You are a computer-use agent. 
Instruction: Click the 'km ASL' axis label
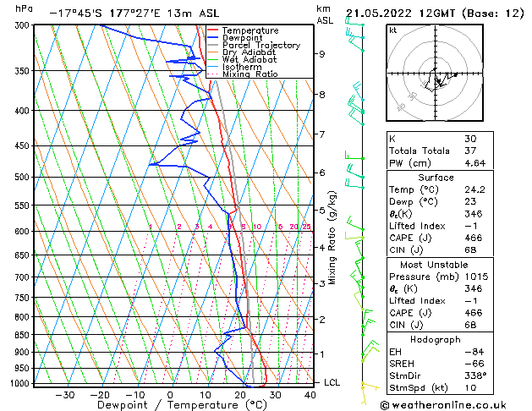tap(325, 14)
